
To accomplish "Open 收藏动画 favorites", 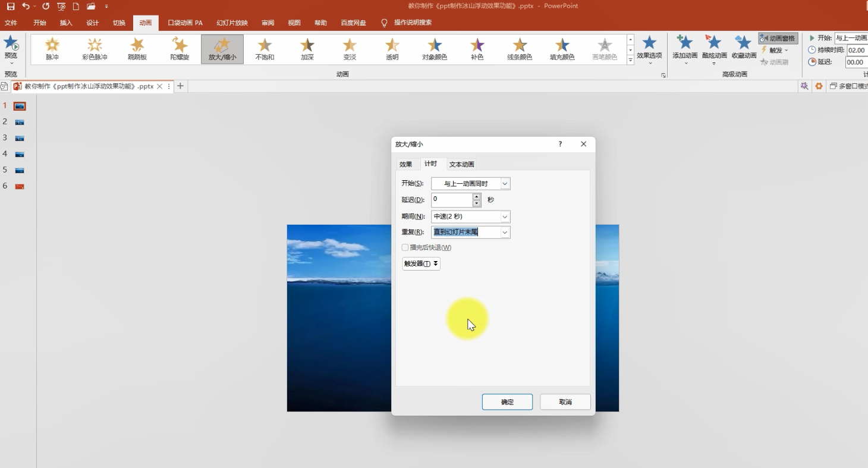I will (x=744, y=48).
